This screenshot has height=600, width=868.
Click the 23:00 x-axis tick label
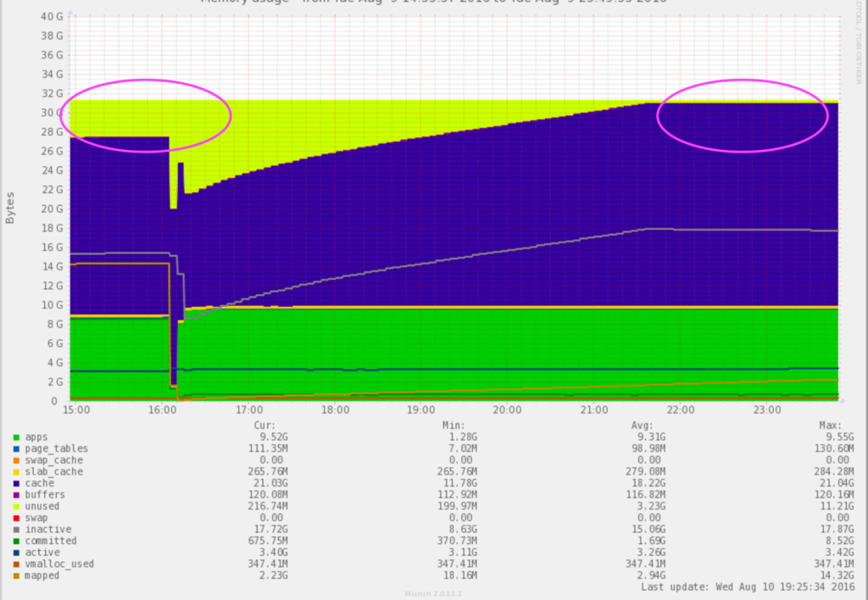pyautogui.click(x=766, y=410)
